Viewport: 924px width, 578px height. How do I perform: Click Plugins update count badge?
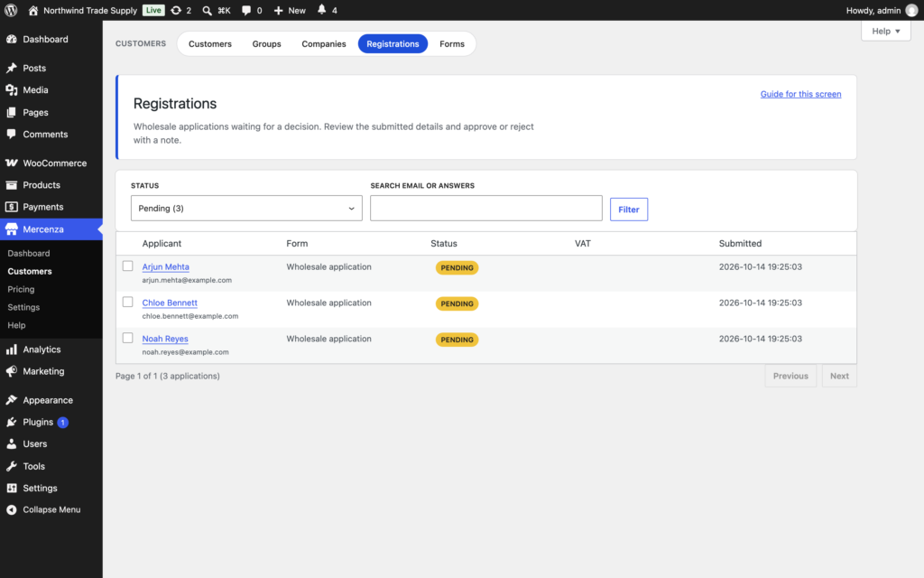(x=62, y=423)
